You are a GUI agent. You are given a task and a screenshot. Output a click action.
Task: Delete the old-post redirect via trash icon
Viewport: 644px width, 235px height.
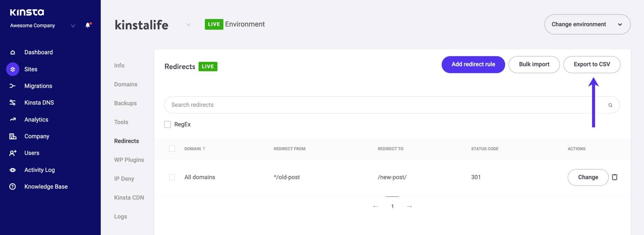click(x=614, y=177)
